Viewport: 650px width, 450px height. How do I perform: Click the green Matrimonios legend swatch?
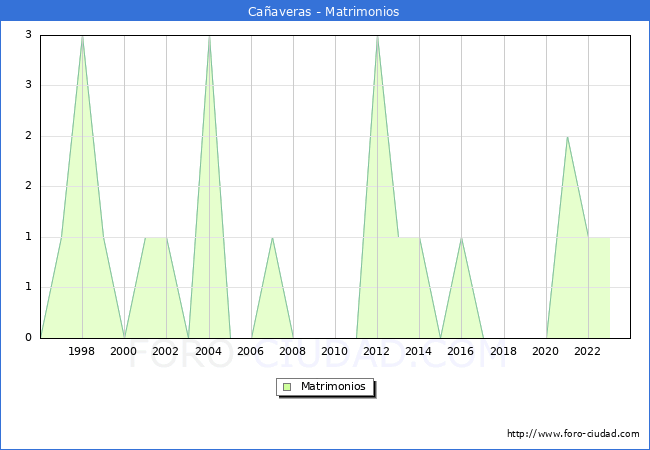tap(287, 386)
